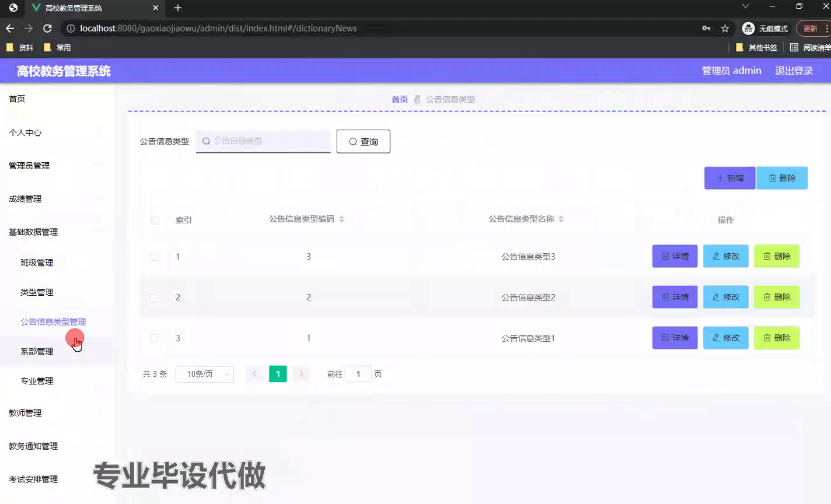Click the 更新 browser update button
This screenshot has height=504, width=831.
[813, 28]
